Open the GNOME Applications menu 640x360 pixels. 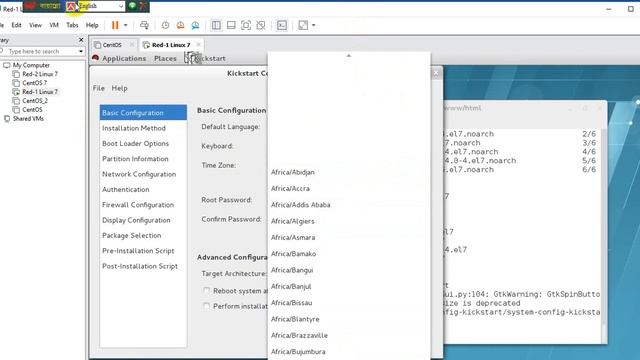(124, 58)
